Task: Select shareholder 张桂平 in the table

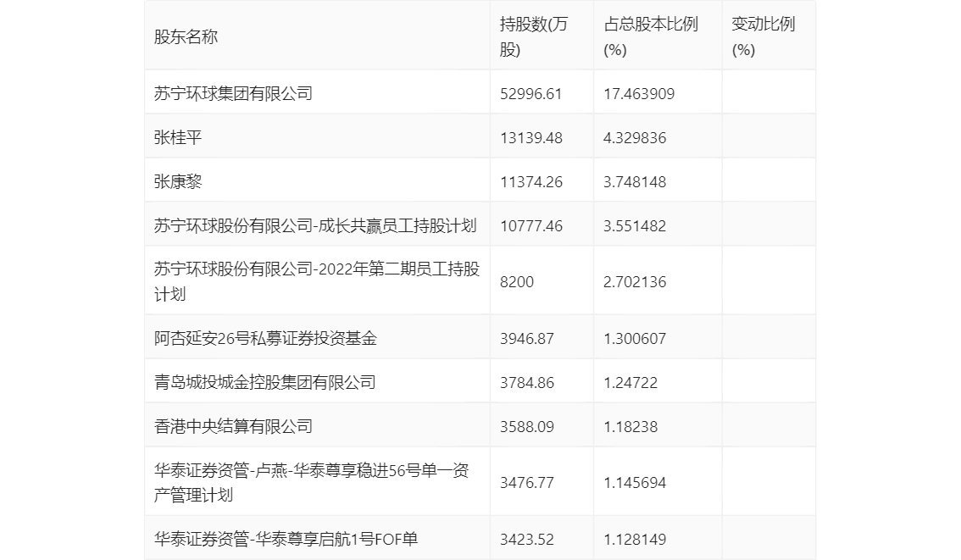Action: (178, 137)
